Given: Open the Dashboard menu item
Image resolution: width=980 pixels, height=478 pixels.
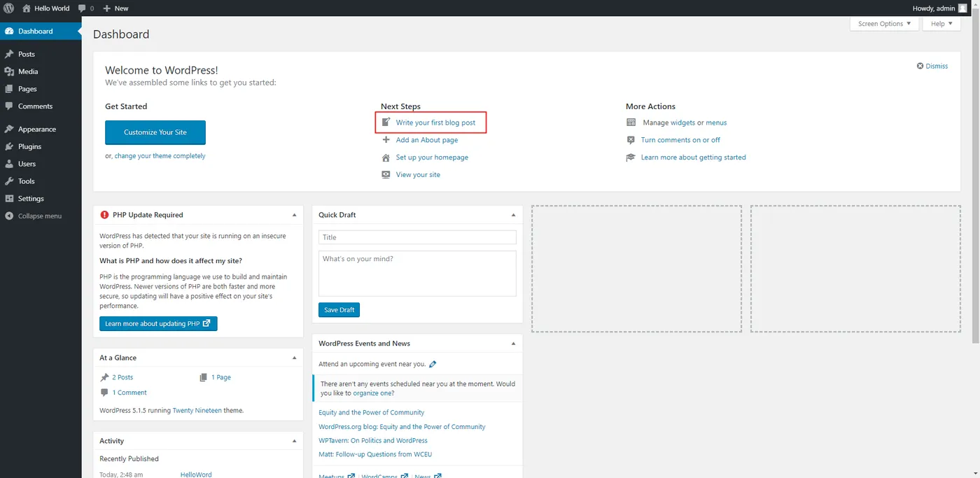Looking at the screenshot, I should [41, 31].
